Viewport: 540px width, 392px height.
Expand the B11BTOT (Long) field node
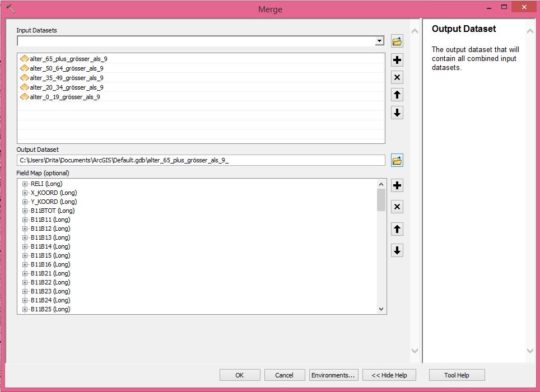(25, 211)
